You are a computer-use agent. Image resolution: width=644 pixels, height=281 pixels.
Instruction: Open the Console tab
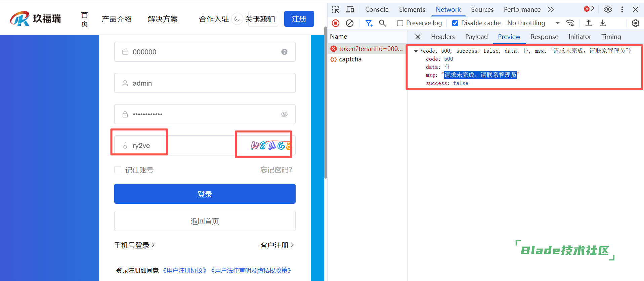coord(377,9)
